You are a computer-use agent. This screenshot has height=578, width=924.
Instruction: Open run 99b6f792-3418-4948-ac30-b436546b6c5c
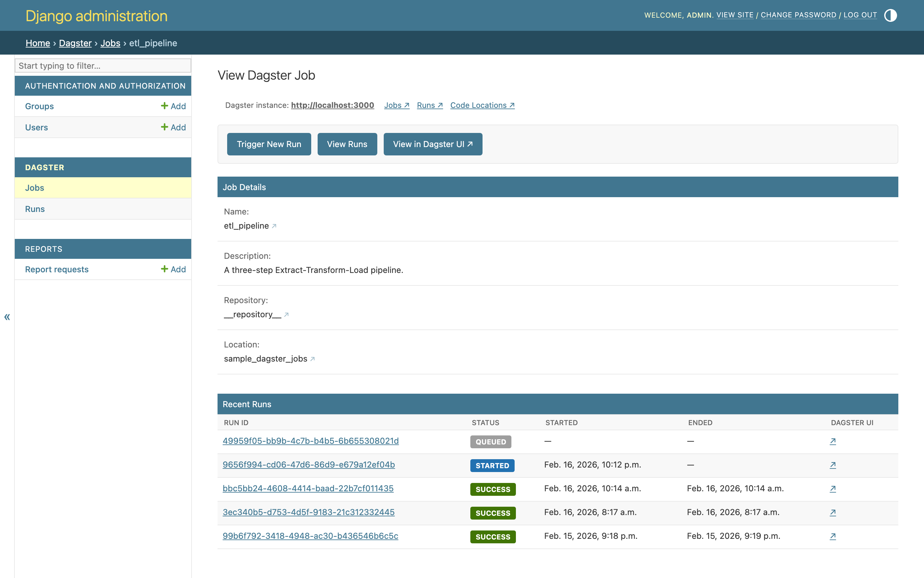pyautogui.click(x=311, y=536)
